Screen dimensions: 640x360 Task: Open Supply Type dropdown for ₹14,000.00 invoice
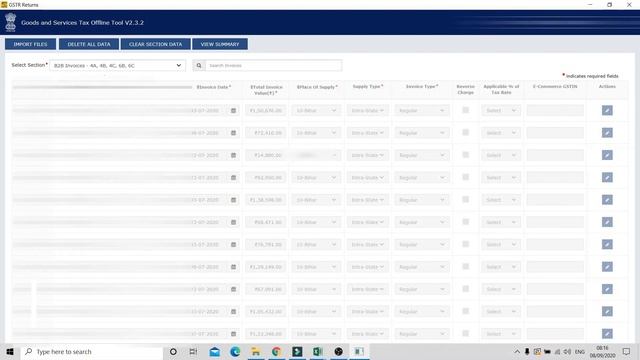click(x=367, y=156)
